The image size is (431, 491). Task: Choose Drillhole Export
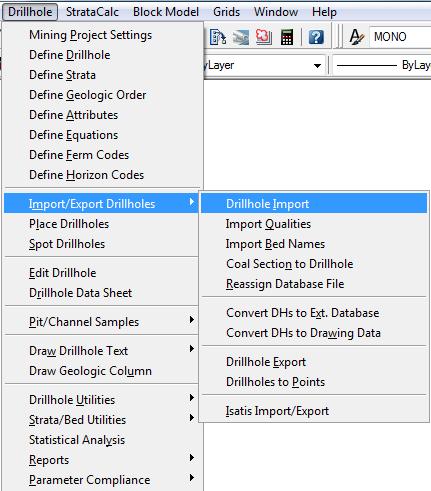click(314, 362)
